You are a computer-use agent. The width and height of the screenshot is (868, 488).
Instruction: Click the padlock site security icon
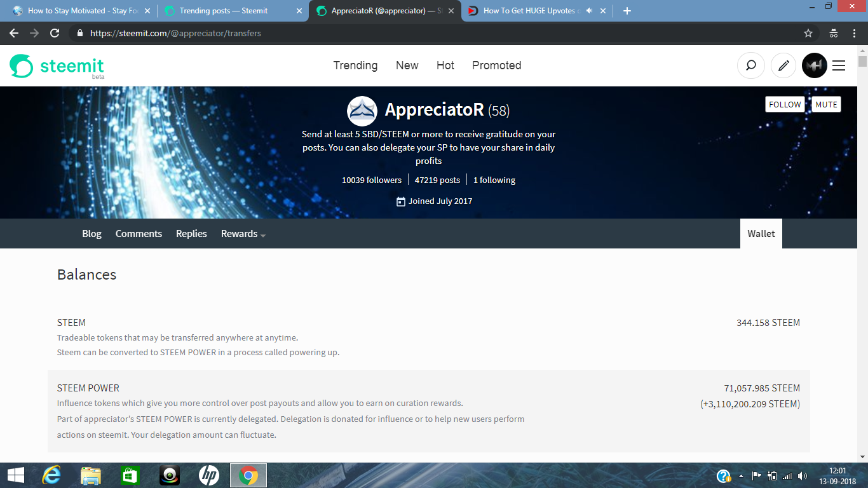(x=79, y=33)
